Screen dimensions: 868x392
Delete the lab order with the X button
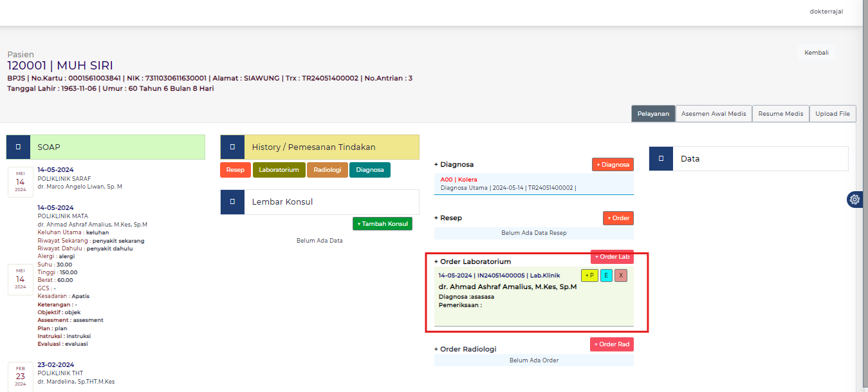[620, 275]
